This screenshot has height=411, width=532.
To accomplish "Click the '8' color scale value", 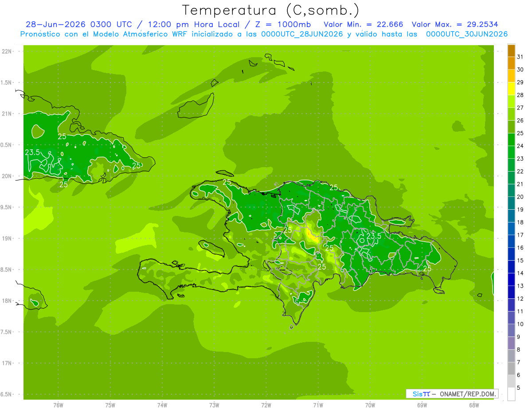I will (x=519, y=350).
